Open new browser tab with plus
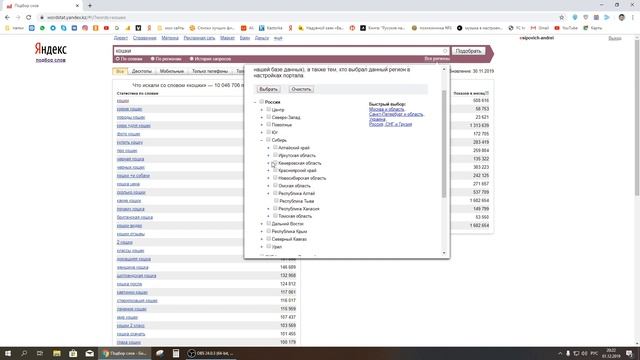 pyautogui.click(x=90, y=6)
